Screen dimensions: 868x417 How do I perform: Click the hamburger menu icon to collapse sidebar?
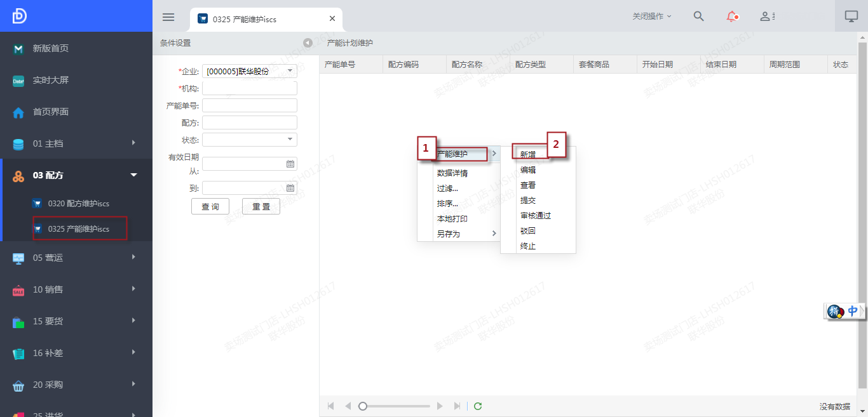click(168, 17)
